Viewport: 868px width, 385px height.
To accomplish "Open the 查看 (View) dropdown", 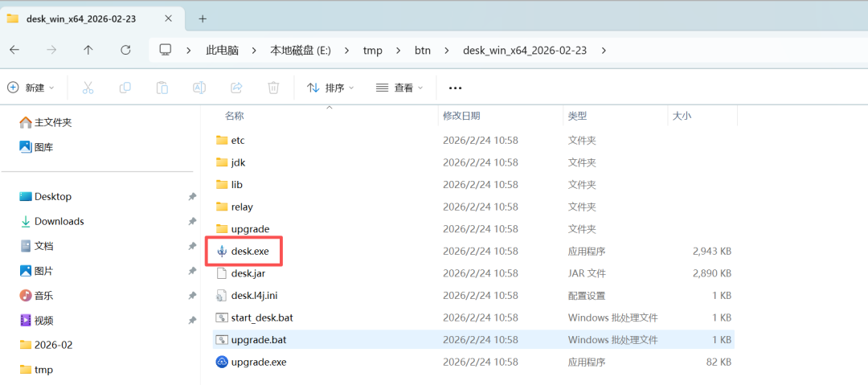I will (x=399, y=88).
